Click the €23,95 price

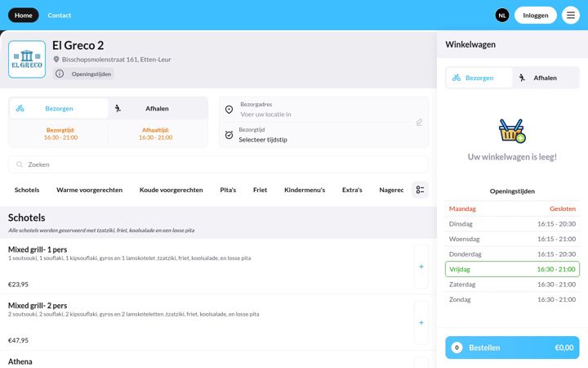(18, 285)
